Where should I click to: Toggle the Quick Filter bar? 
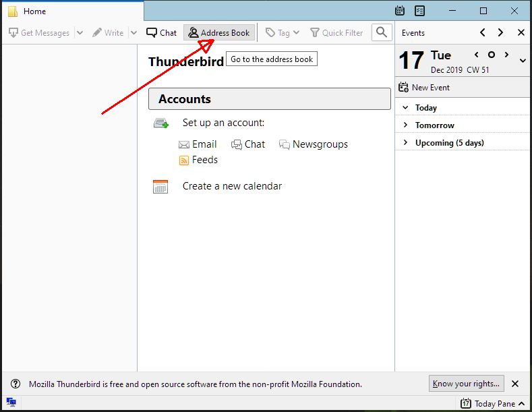[x=336, y=32]
